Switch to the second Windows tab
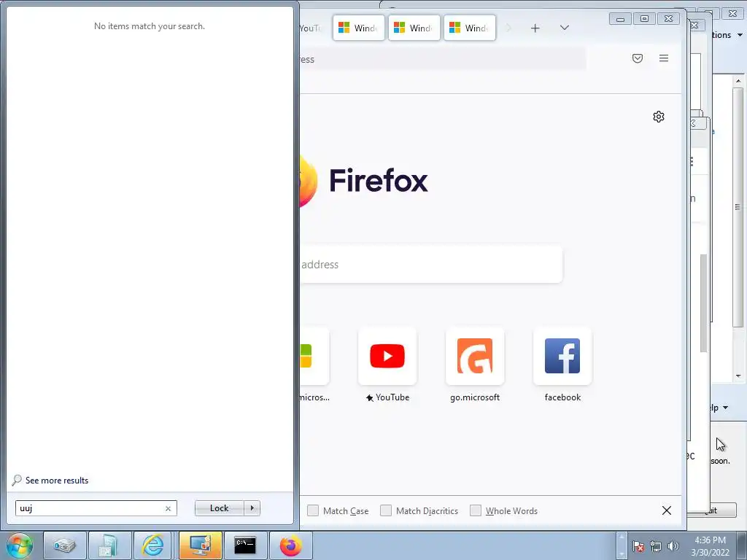The height and width of the screenshot is (560, 747). (x=414, y=28)
